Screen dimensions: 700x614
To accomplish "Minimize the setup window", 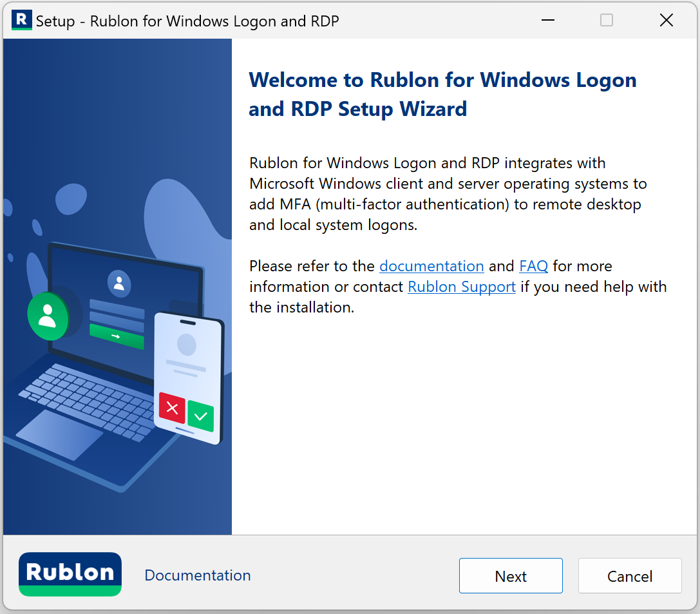I will (x=548, y=21).
